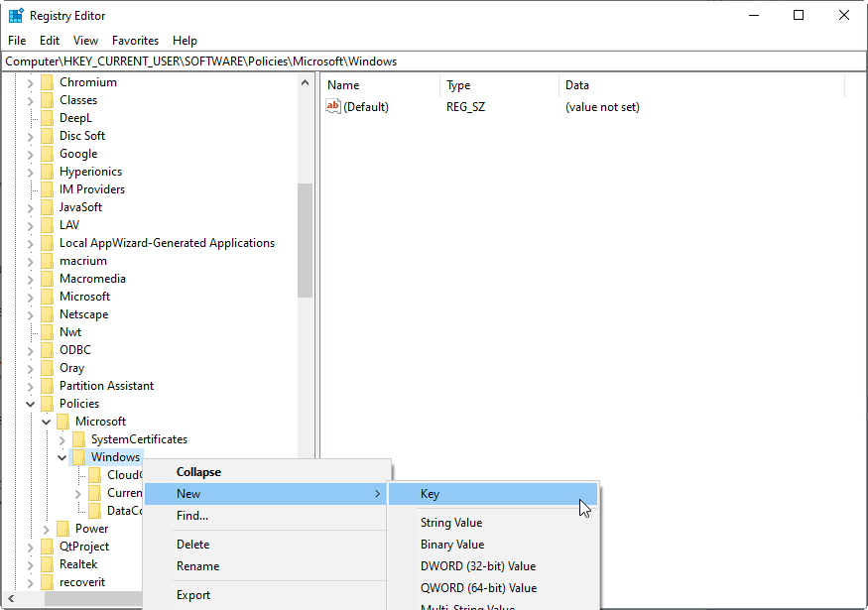868x610 pixels.
Task: Click the Data column header
Action: pos(701,85)
